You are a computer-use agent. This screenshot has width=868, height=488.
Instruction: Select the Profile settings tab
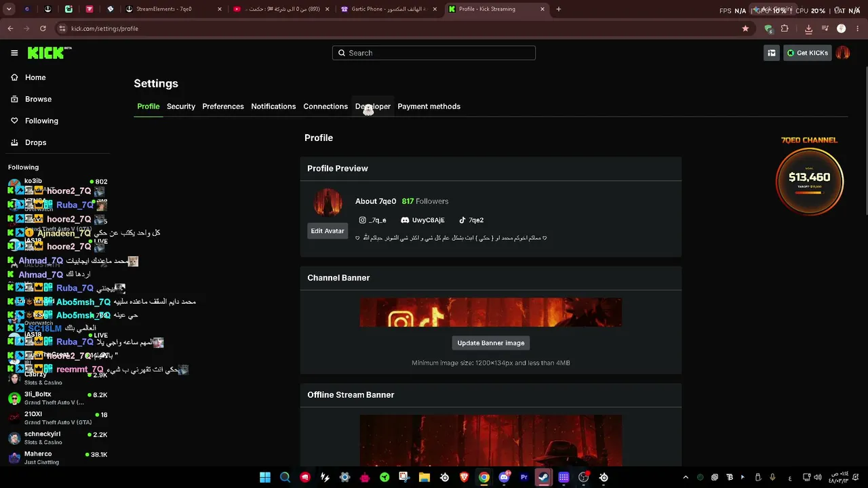click(x=149, y=106)
